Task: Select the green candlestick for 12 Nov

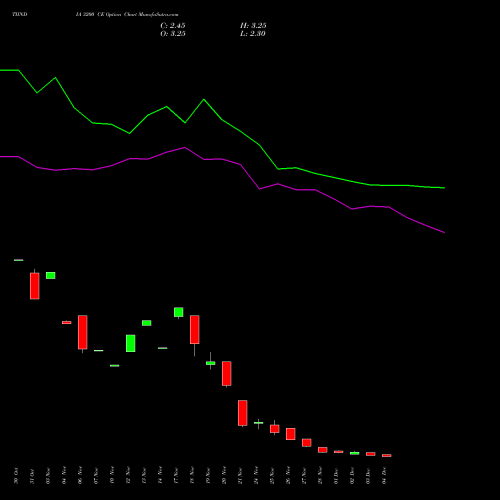Action: click(x=131, y=343)
